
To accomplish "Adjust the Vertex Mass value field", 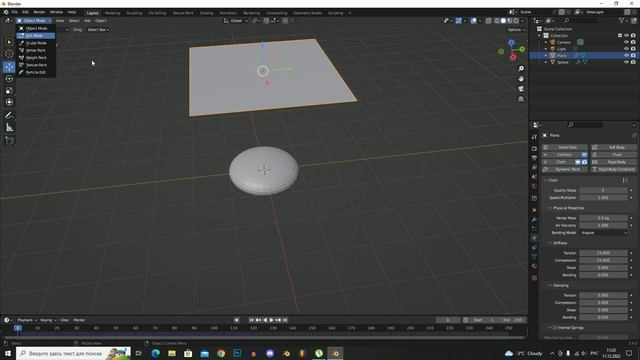I will tap(604, 218).
